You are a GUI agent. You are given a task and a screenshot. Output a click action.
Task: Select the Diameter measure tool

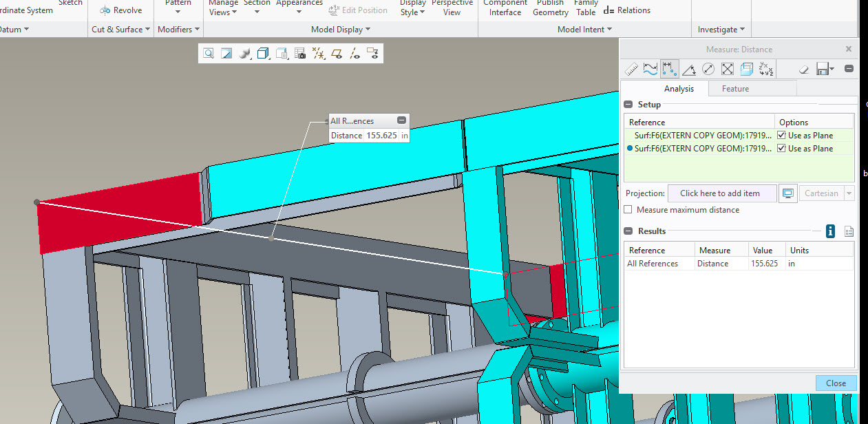[x=708, y=68]
